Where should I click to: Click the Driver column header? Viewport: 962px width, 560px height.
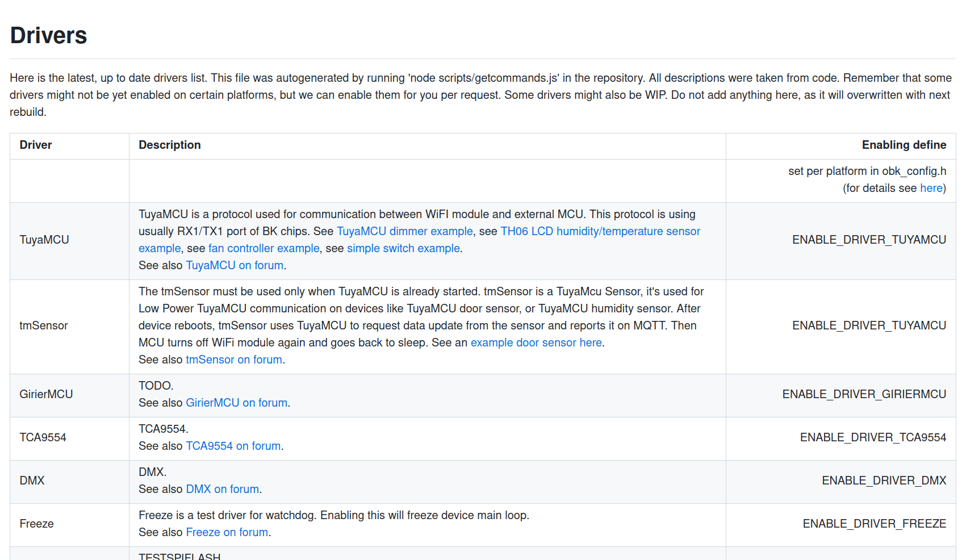point(36,145)
